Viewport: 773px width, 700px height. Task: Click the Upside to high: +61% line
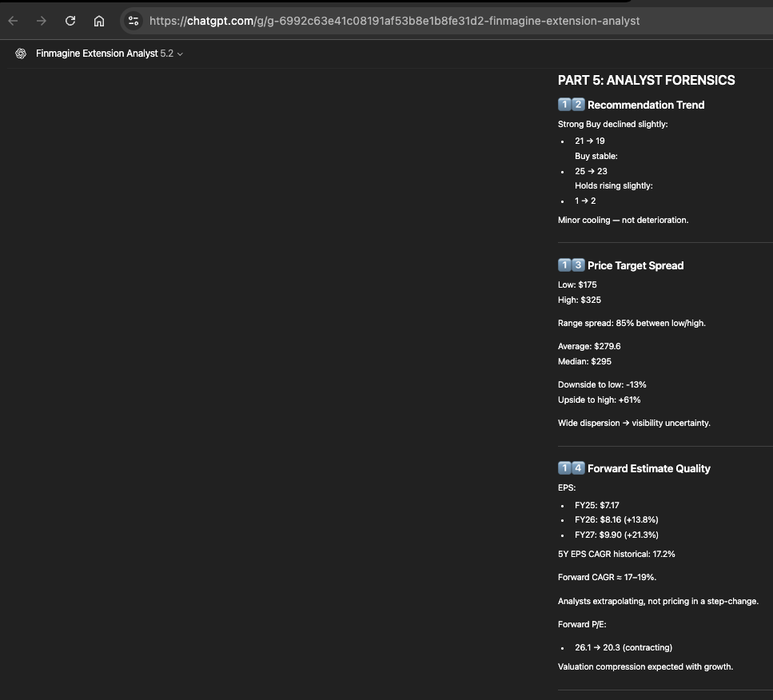(x=599, y=400)
